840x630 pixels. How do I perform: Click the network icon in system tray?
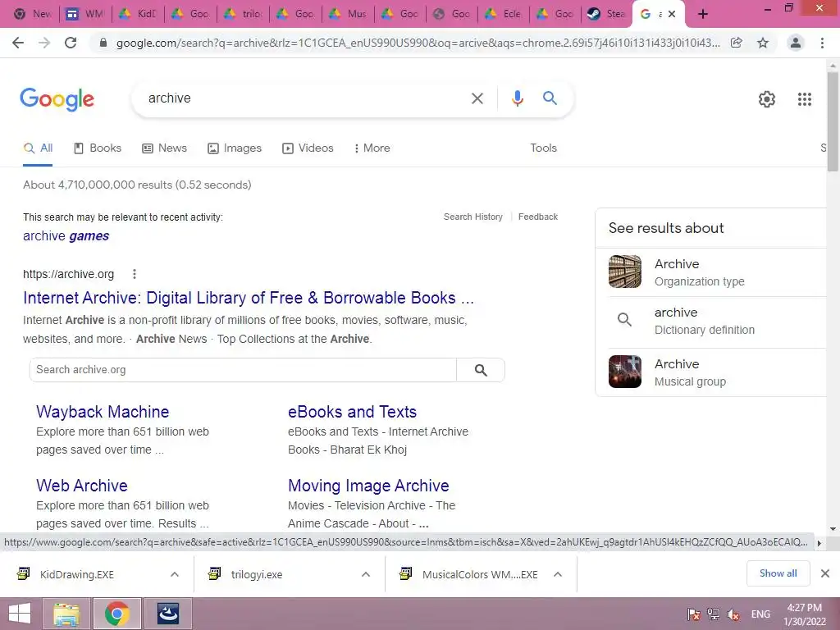pyautogui.click(x=713, y=614)
